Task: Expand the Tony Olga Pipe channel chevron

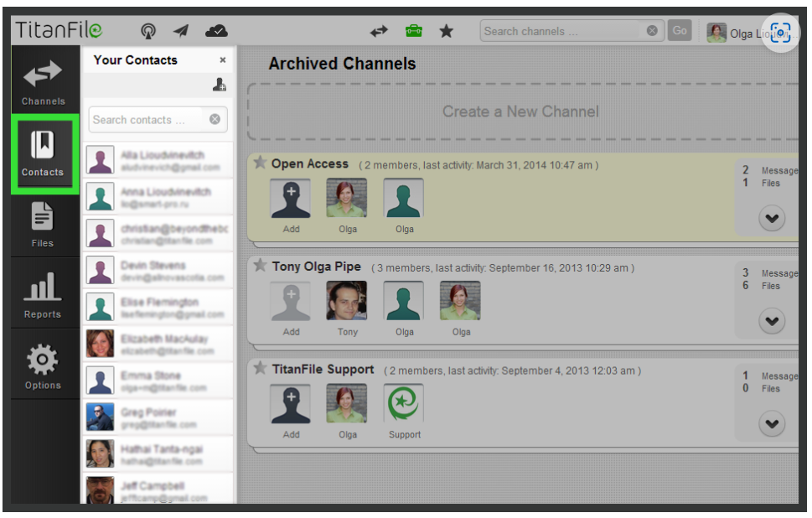Action: (772, 321)
